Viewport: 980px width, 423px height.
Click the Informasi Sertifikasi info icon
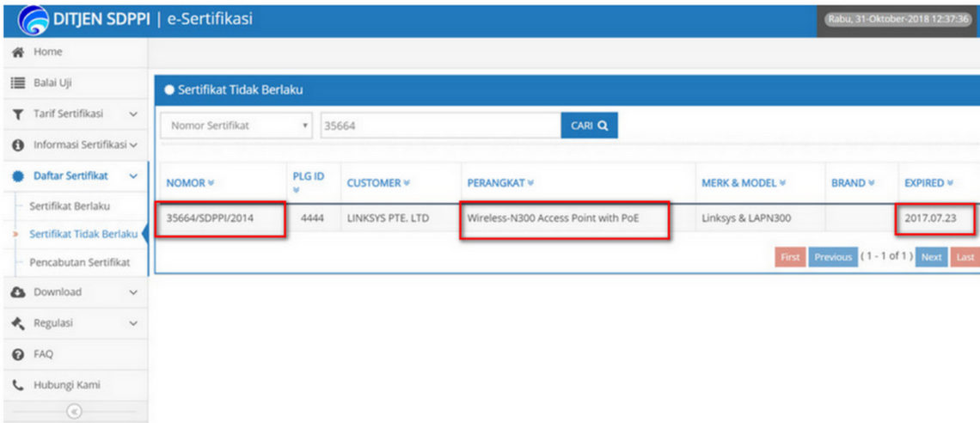click(x=16, y=144)
